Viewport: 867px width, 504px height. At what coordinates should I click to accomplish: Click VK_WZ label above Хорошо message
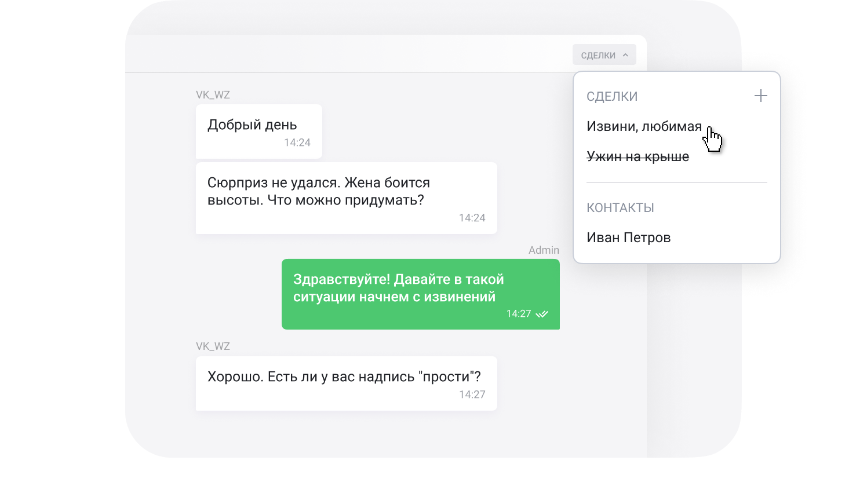(213, 346)
